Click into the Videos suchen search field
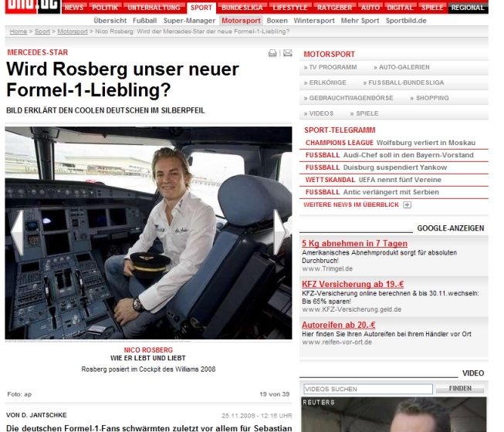 pyautogui.click(x=368, y=389)
